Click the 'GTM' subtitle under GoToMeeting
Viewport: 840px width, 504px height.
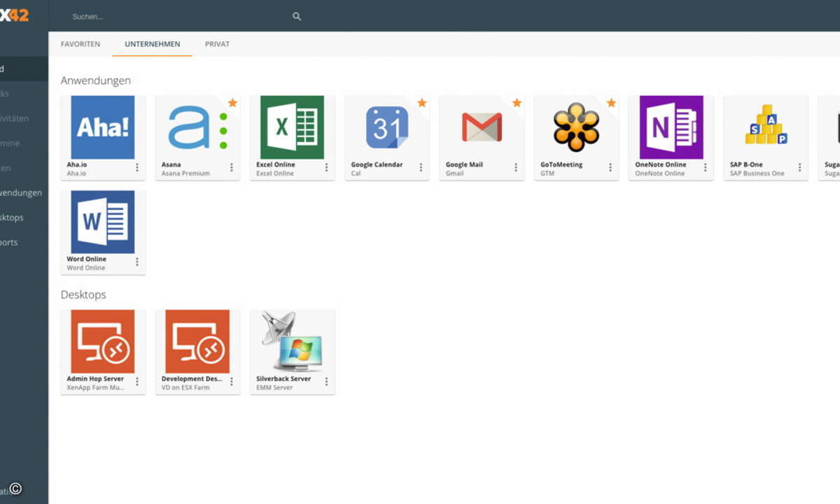[547, 174]
